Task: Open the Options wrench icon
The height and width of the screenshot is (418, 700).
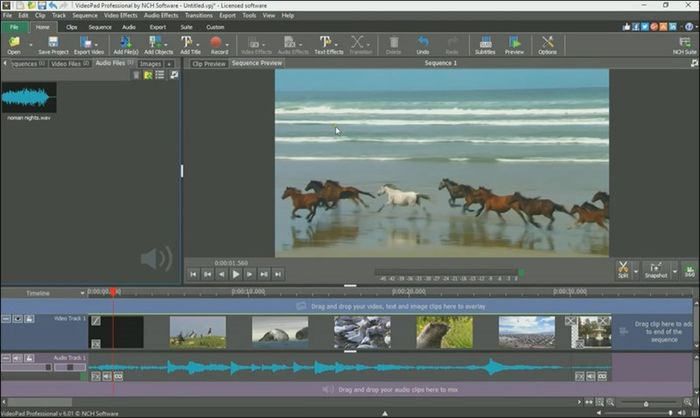Action: (547, 44)
